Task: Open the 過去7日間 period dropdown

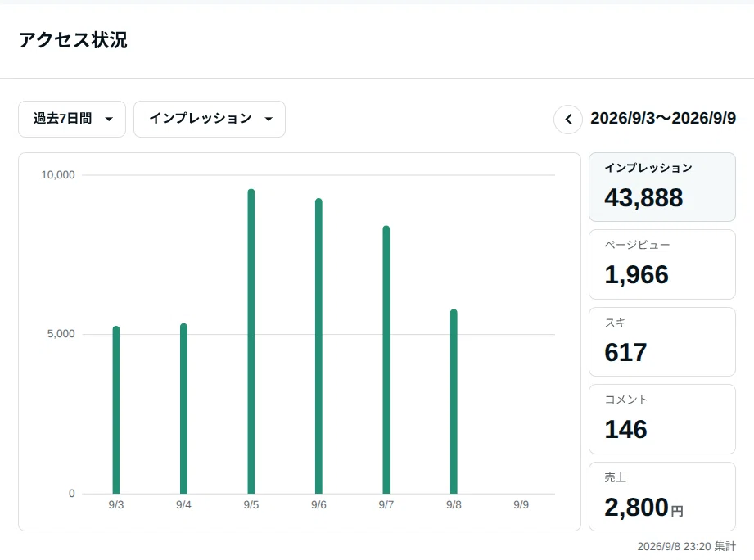Action: 72,119
